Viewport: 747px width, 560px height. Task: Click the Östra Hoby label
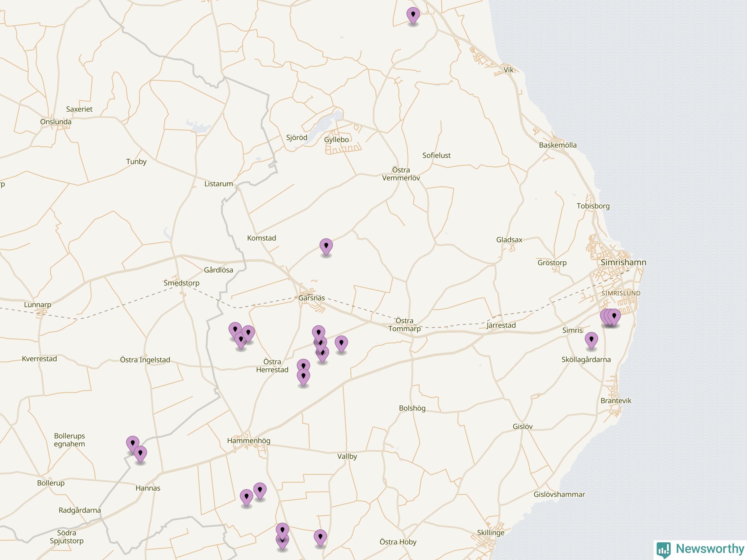click(x=398, y=542)
